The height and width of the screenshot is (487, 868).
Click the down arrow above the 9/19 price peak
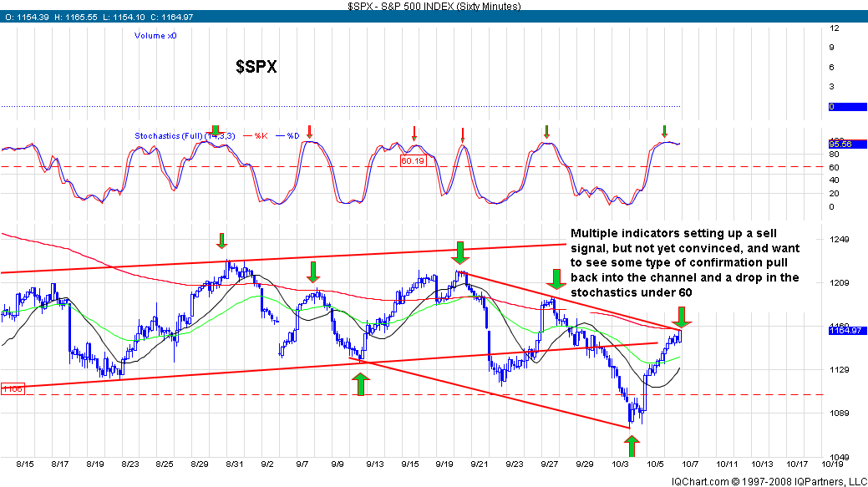click(460, 251)
